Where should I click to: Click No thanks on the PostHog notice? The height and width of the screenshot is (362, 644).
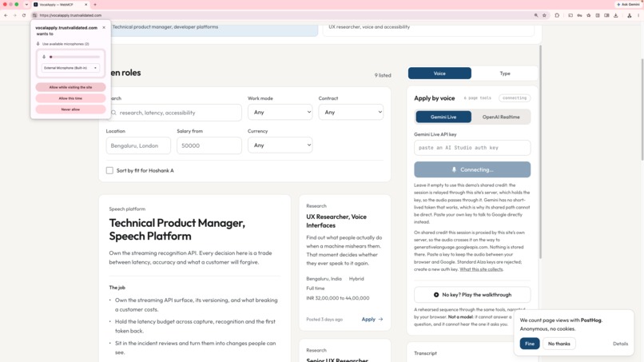click(x=559, y=344)
